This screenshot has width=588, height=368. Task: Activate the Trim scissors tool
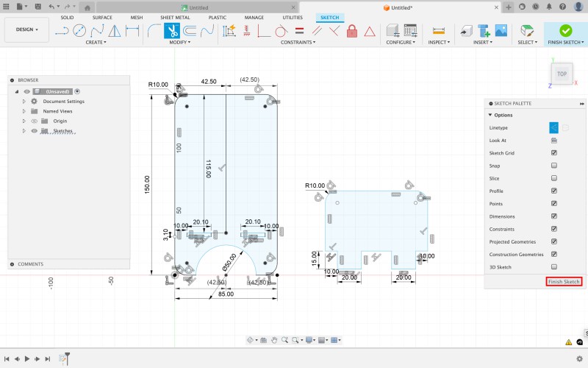click(172, 31)
